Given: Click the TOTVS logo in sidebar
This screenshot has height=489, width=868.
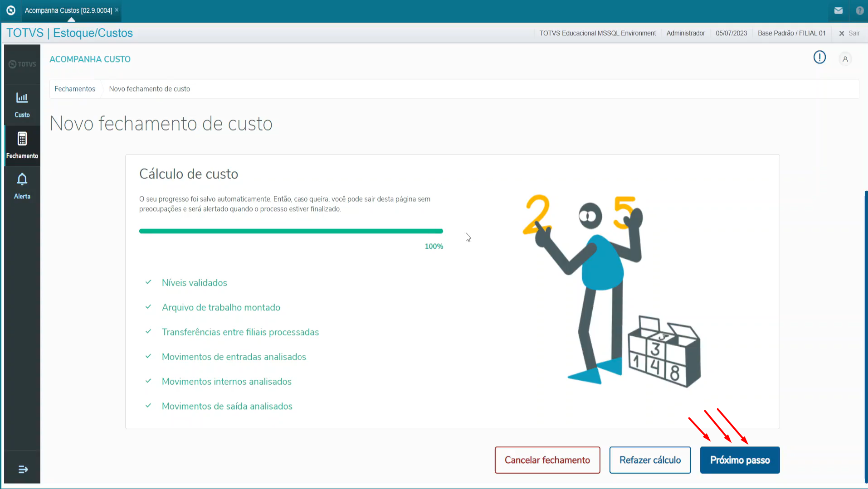Looking at the screenshot, I should click(22, 64).
